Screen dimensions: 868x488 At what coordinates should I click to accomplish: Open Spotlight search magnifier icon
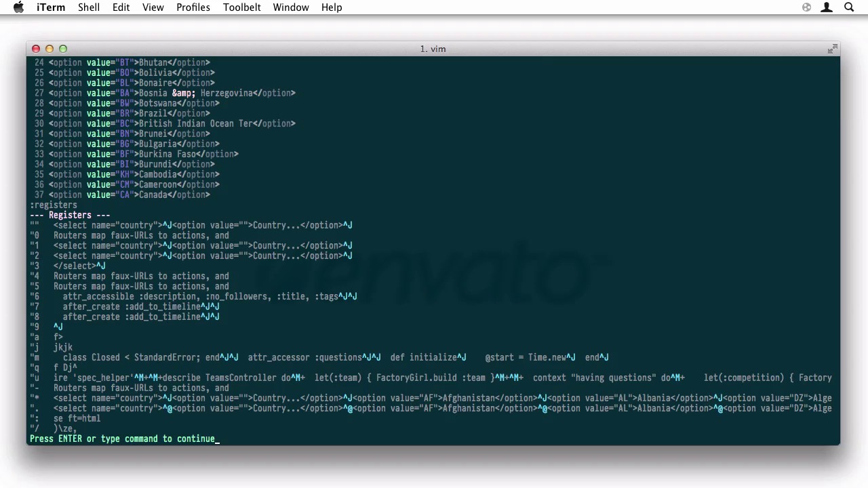pyautogui.click(x=849, y=7)
